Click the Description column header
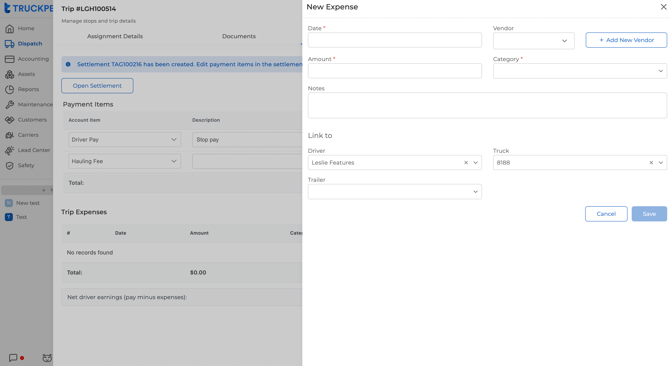Screen dimensions: 670x366 [206, 120]
